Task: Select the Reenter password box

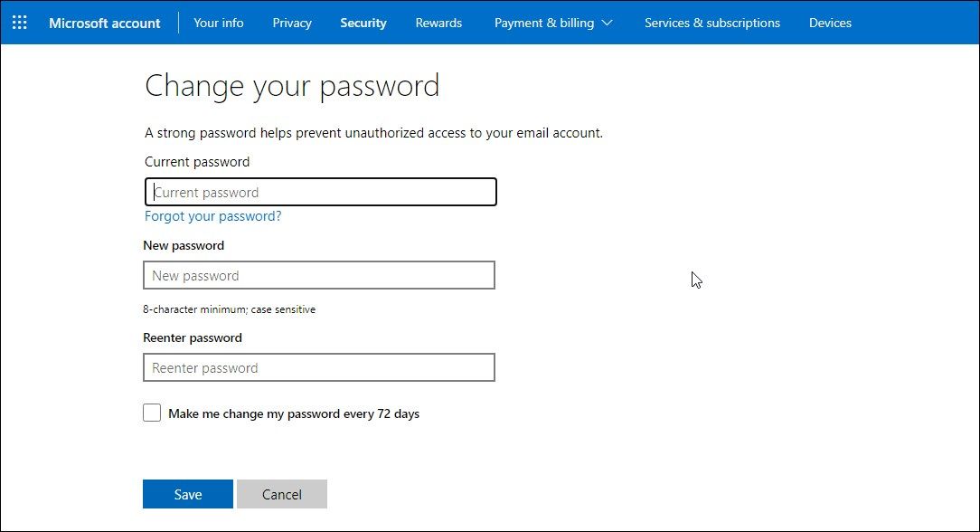Action: (319, 367)
